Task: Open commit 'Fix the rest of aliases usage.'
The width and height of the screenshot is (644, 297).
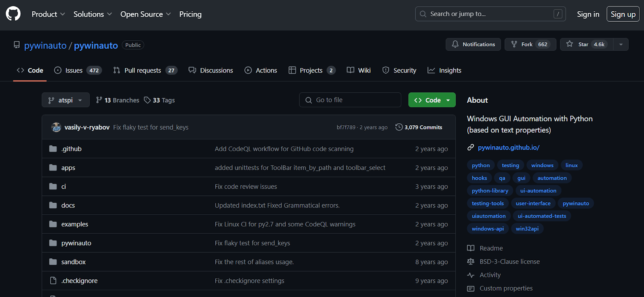Action: point(254,262)
